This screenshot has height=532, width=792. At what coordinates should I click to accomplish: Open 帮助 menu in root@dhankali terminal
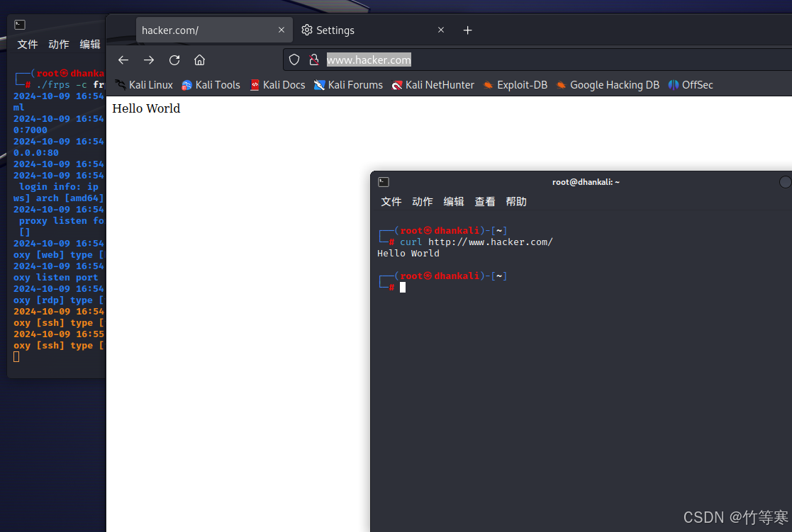(516, 202)
